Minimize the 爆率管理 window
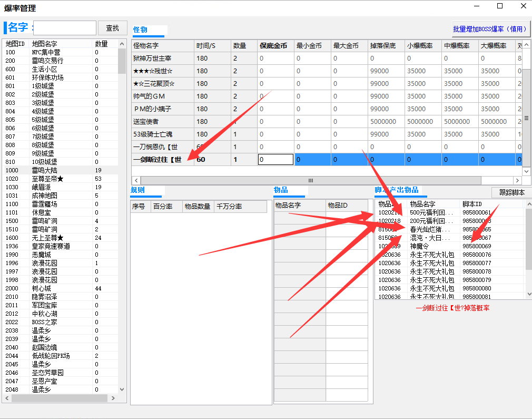532x419 pixels. click(477, 6)
